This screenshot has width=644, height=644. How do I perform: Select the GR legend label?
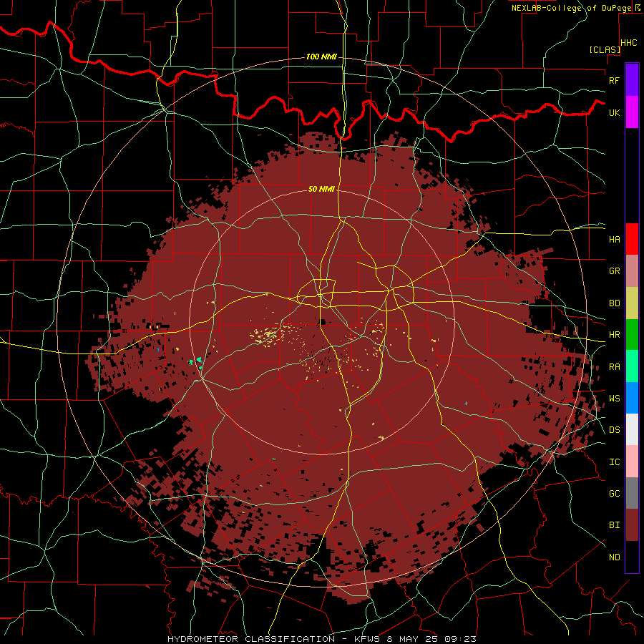point(615,271)
